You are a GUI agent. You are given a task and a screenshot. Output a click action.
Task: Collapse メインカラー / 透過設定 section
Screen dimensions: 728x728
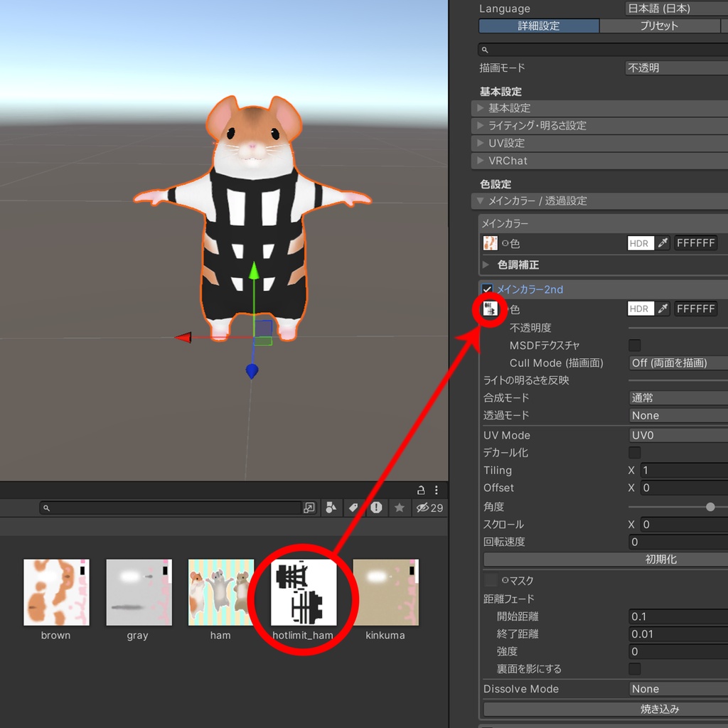(x=599, y=200)
